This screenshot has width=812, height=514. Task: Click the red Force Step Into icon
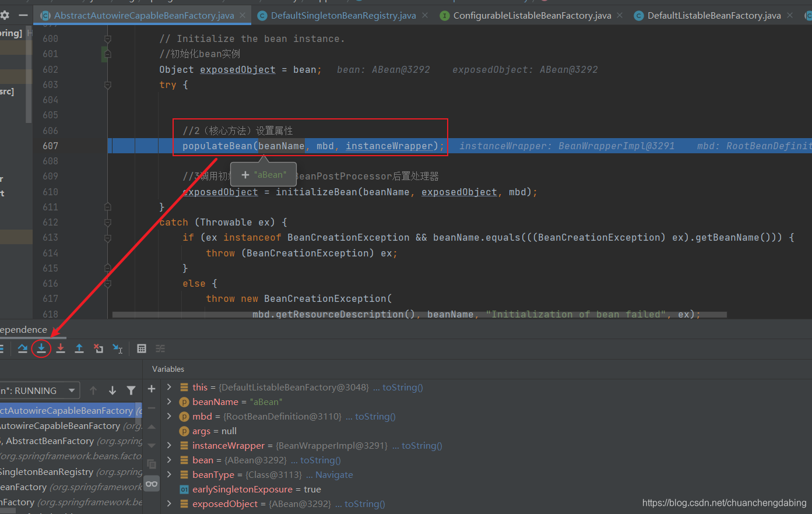60,348
